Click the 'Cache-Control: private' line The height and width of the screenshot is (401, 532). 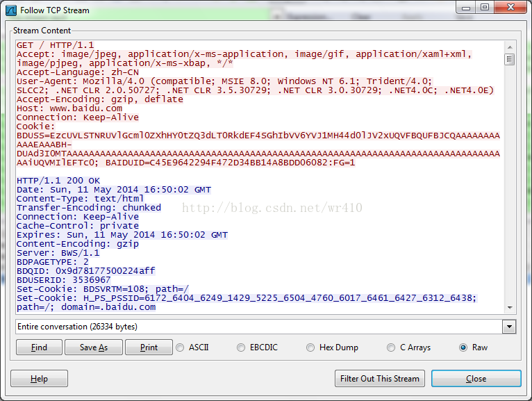(x=78, y=225)
